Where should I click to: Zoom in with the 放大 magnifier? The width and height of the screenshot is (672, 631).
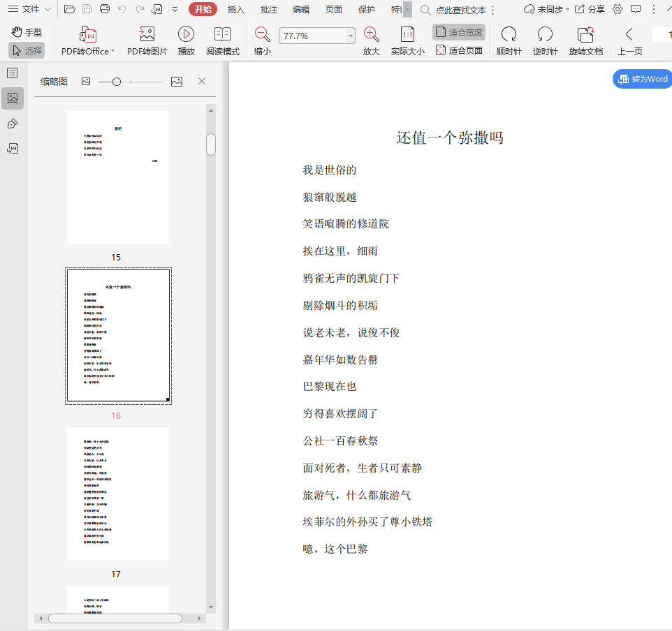371,35
